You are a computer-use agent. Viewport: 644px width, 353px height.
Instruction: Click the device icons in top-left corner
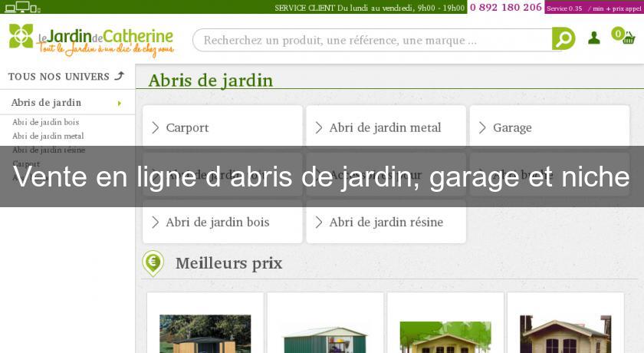tap(21, 7)
